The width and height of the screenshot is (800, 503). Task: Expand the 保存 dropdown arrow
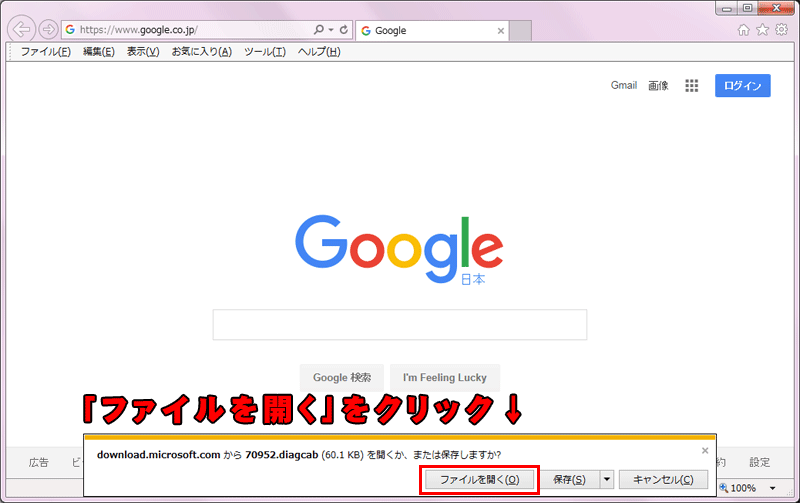coord(607,480)
